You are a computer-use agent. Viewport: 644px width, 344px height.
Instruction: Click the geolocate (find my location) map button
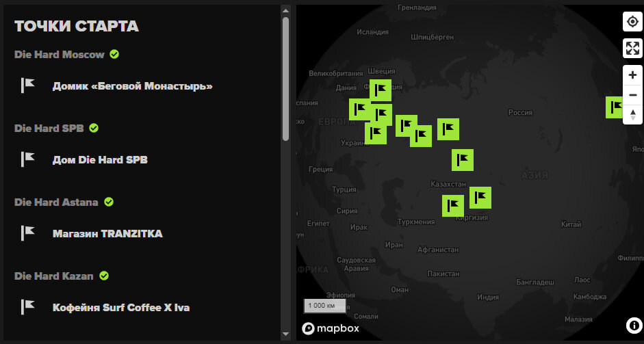pyautogui.click(x=632, y=22)
